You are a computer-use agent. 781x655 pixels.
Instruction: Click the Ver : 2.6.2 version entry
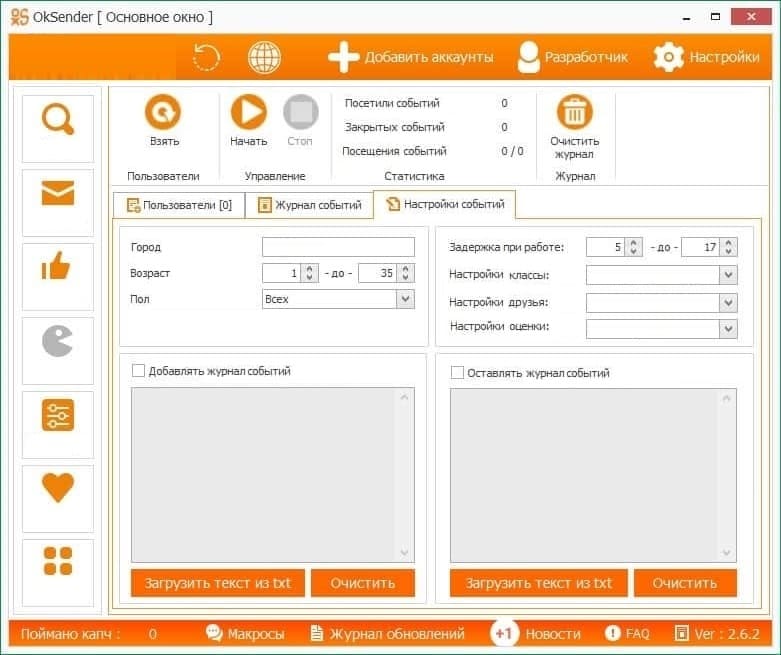point(717,634)
